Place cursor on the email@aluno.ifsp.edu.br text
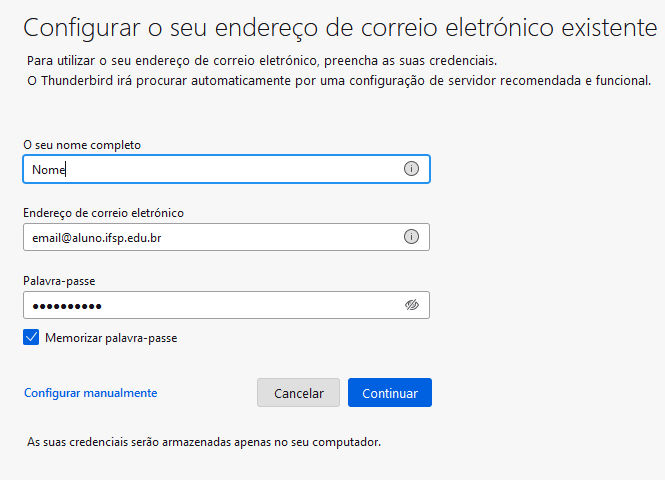Viewport: 665px width, 480px height. (97, 238)
